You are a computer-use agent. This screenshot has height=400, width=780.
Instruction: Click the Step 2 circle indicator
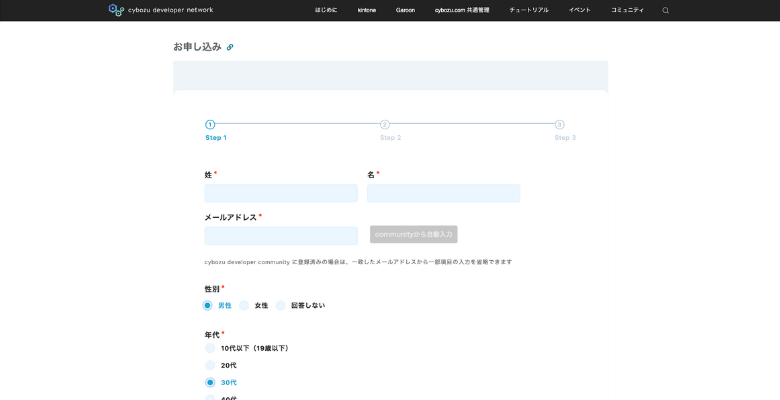tap(385, 125)
